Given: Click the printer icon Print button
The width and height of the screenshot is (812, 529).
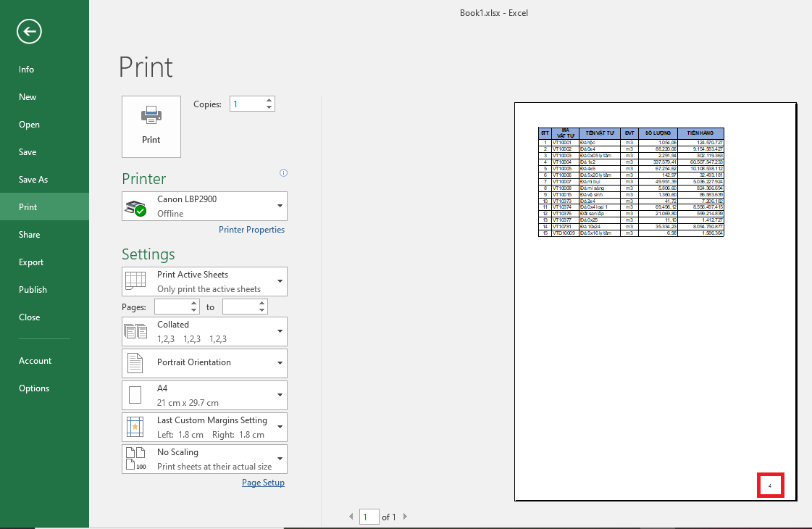Looking at the screenshot, I should pos(151,126).
